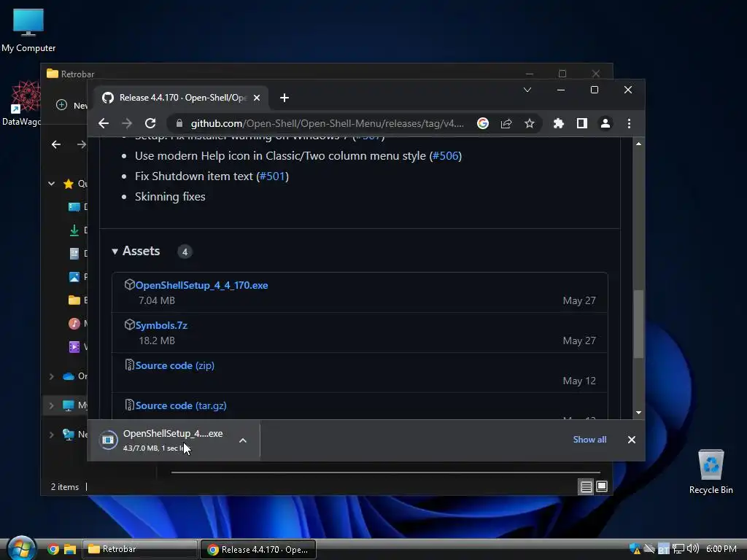Expand Network in Explorer sidebar

point(52,435)
